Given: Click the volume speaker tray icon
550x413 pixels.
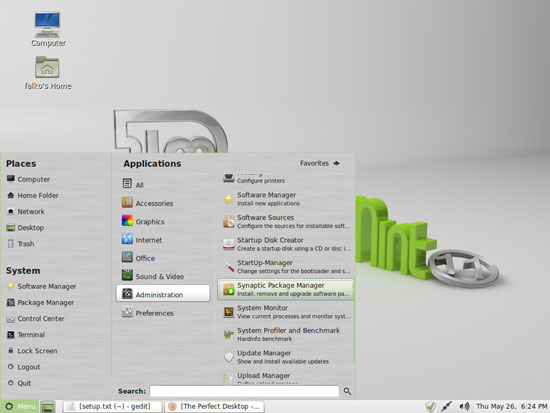Looking at the screenshot, I should tap(464, 406).
